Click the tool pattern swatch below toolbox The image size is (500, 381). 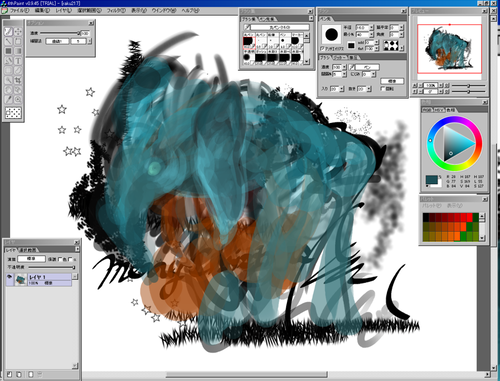[x=13, y=113]
